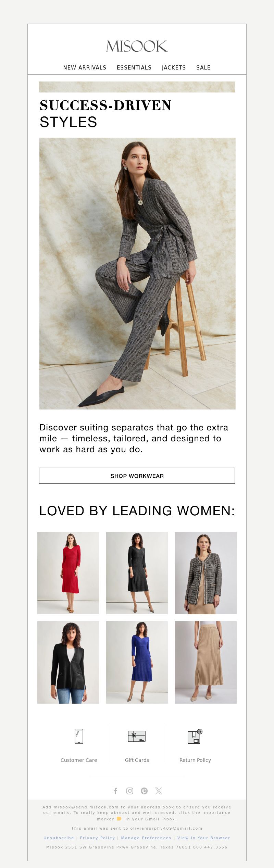Click the Facebook icon in footer
Image resolution: width=274 pixels, height=868 pixels.
point(115,791)
